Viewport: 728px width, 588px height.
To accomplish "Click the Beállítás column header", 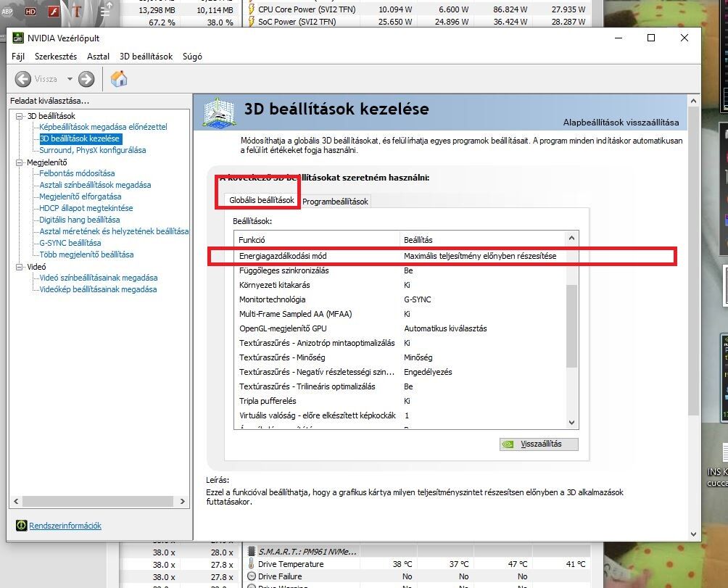I will [483, 240].
